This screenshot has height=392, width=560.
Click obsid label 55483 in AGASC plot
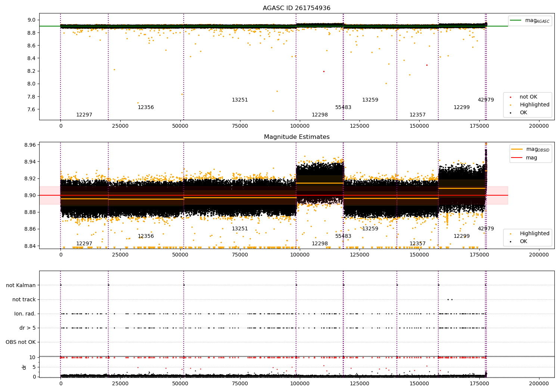(343, 108)
